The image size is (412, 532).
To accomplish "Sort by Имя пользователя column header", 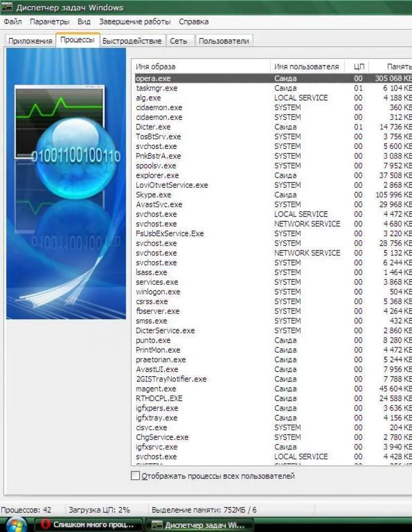I will point(307,66).
